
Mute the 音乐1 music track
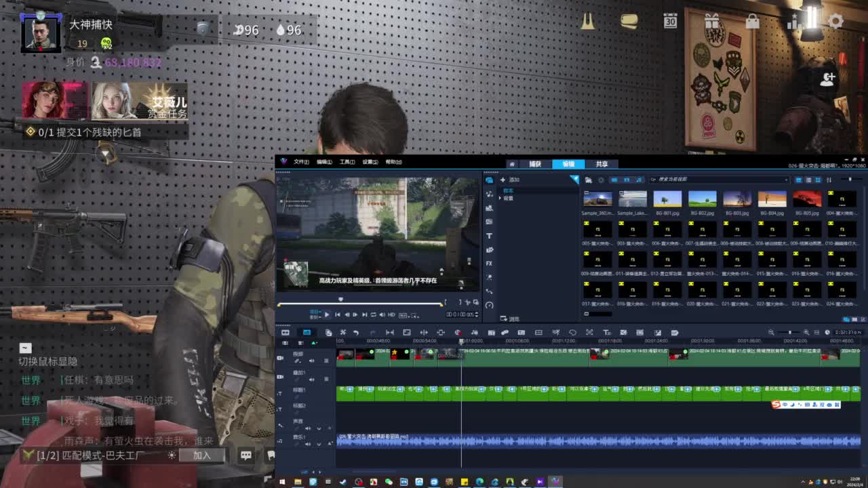[308, 444]
